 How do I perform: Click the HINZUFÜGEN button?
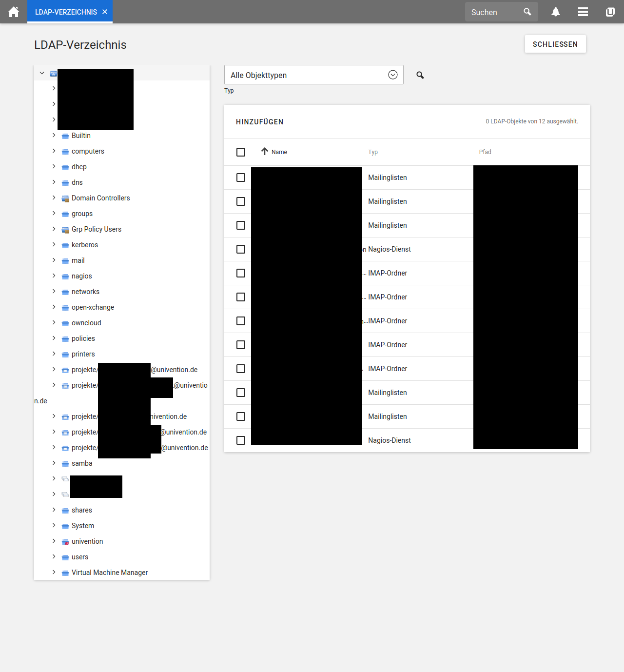259,122
